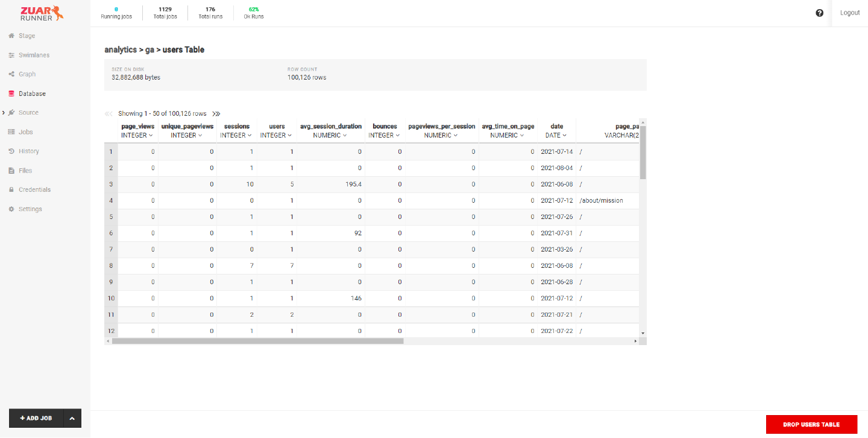Click the table horizontal scrollbar thumb

point(257,341)
